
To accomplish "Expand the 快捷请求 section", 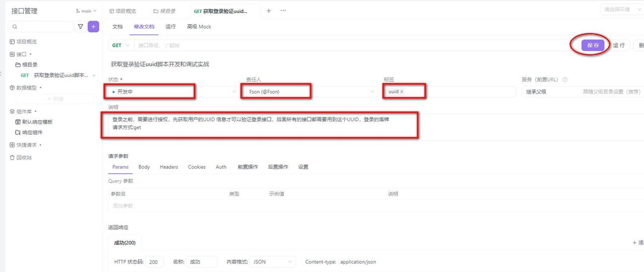I will pyautogui.click(x=26, y=145).
